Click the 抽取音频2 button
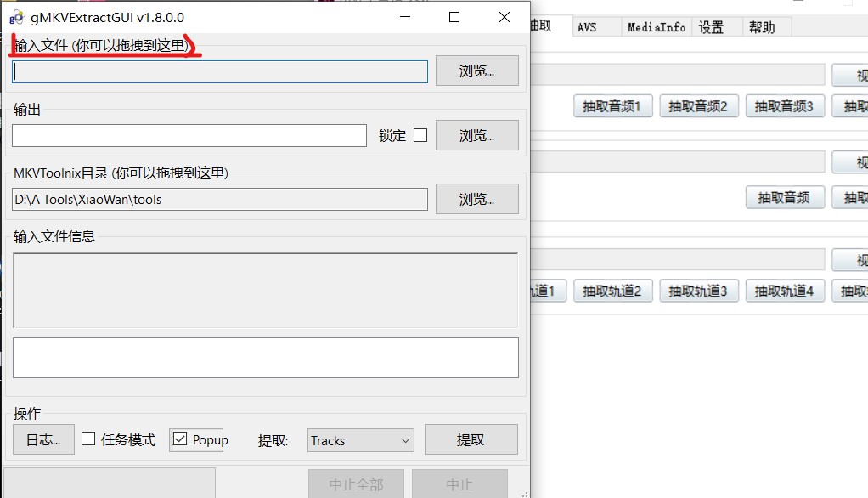The image size is (868, 498). click(x=698, y=105)
